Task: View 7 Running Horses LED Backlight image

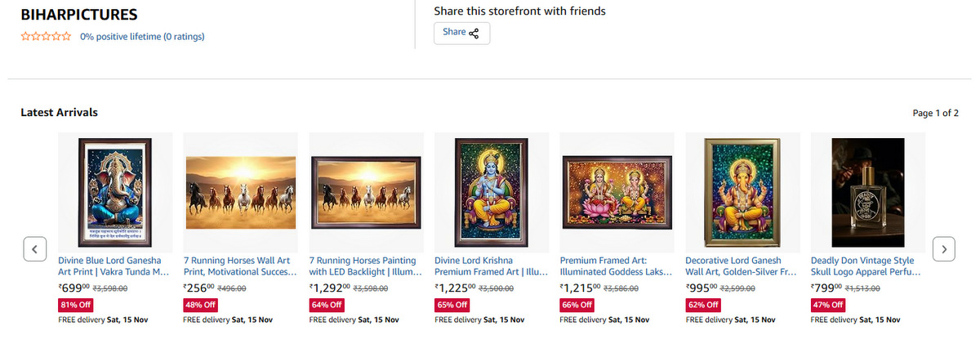Action: point(366,191)
